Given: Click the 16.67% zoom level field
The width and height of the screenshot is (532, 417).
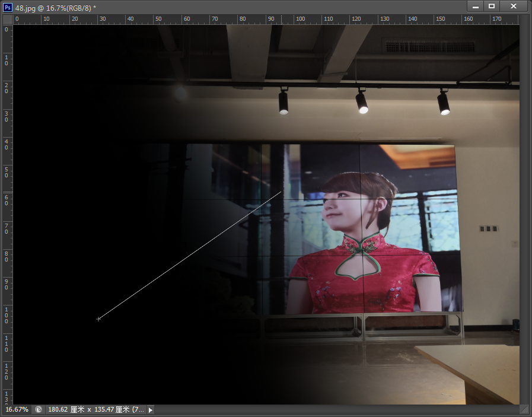Looking at the screenshot, I should 17,409.
